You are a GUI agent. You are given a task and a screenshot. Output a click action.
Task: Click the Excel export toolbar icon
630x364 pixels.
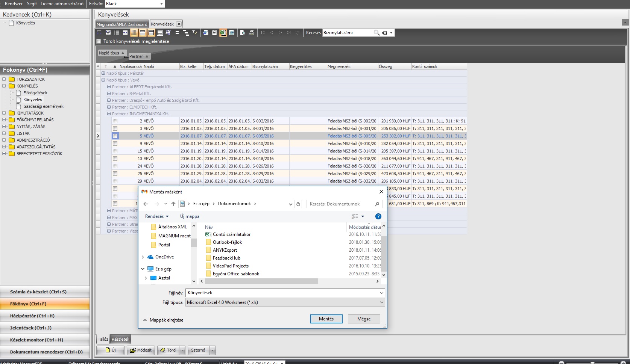coord(223,33)
